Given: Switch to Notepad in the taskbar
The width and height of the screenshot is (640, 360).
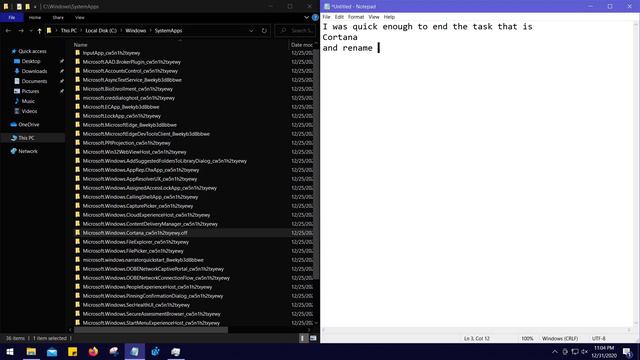Looking at the screenshot, I should point(134,351).
